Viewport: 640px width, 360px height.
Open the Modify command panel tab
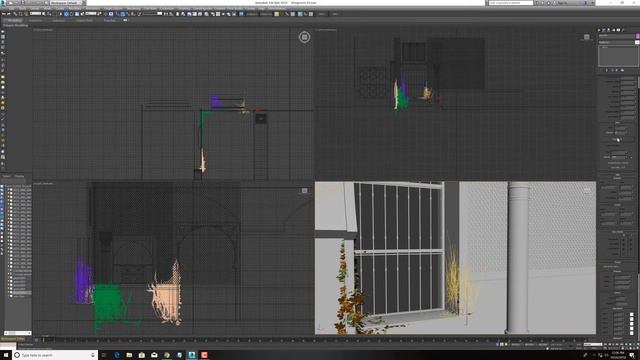604,30
